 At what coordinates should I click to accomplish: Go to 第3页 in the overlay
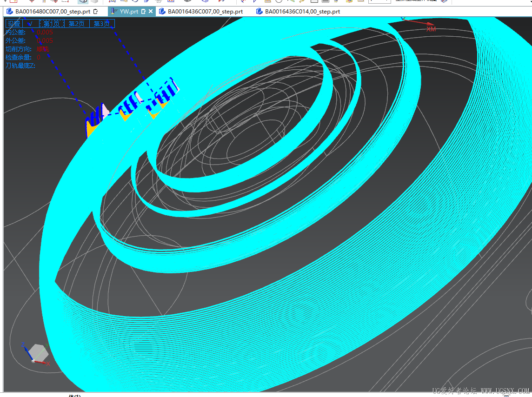tap(102, 24)
